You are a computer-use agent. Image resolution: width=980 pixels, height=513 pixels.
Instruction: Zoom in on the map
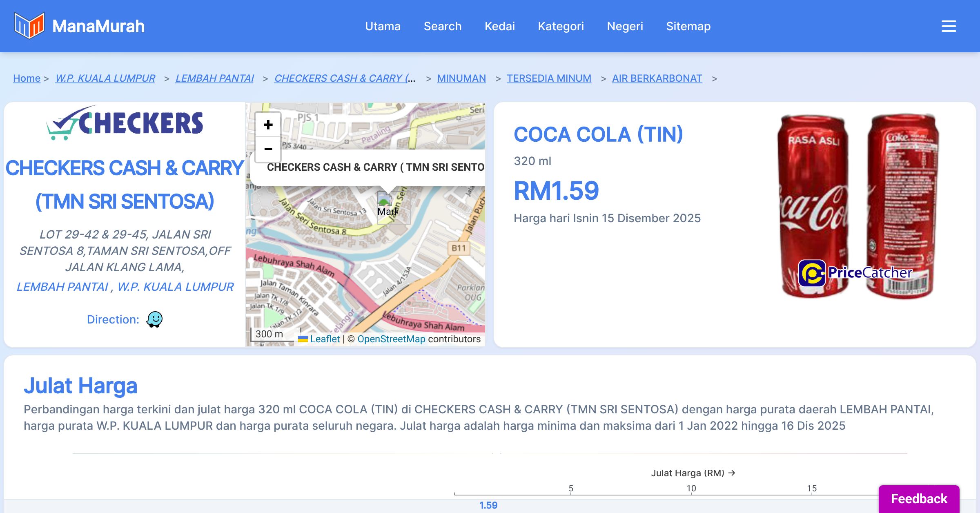268,125
